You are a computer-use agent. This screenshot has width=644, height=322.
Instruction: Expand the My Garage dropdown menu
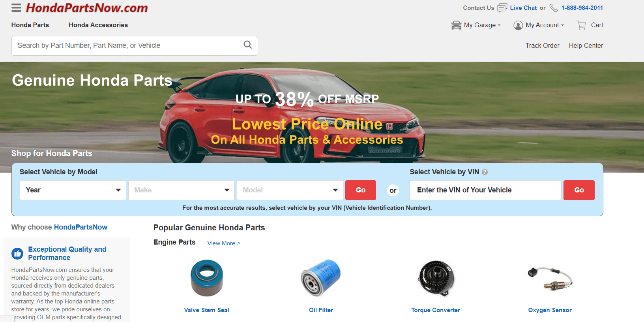pos(482,25)
